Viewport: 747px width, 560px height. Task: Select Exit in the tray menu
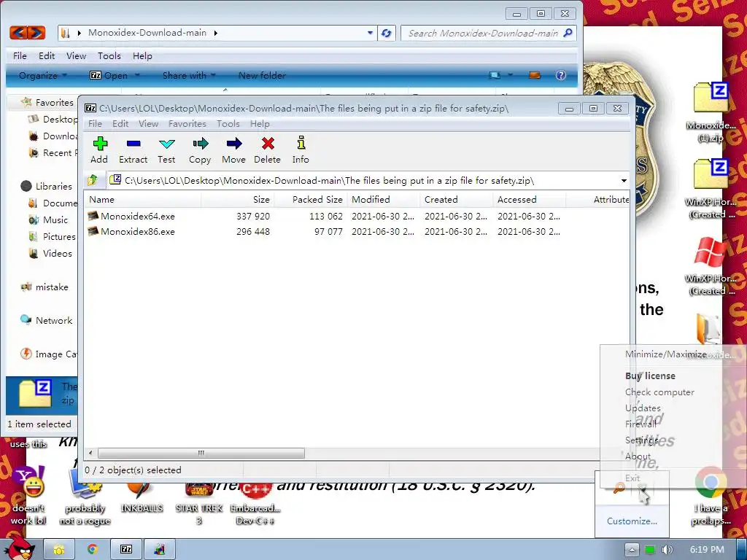click(632, 478)
